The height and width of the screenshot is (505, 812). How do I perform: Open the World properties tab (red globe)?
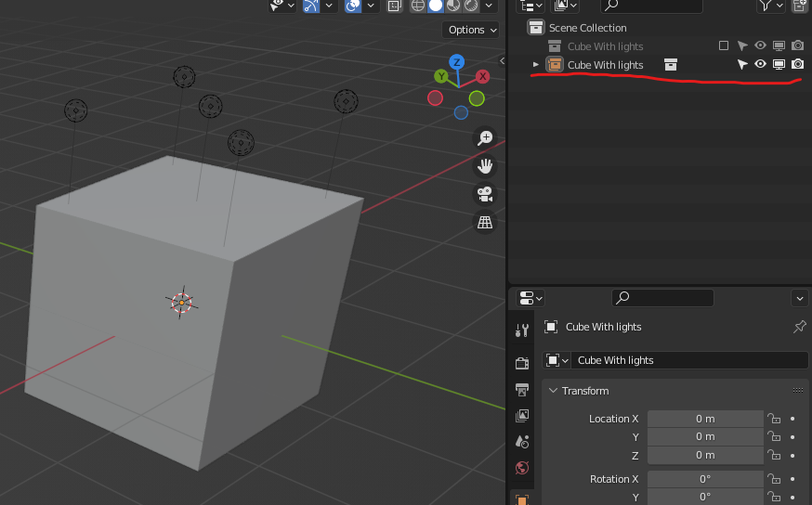(x=522, y=467)
